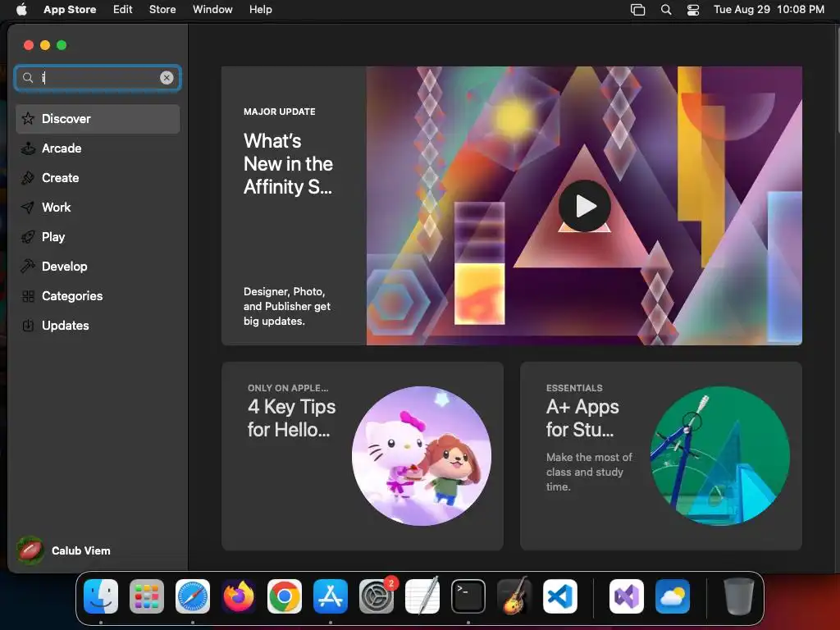The height and width of the screenshot is (630, 840).
Task: Click the compass and ruler circular artwork
Action: click(720, 456)
